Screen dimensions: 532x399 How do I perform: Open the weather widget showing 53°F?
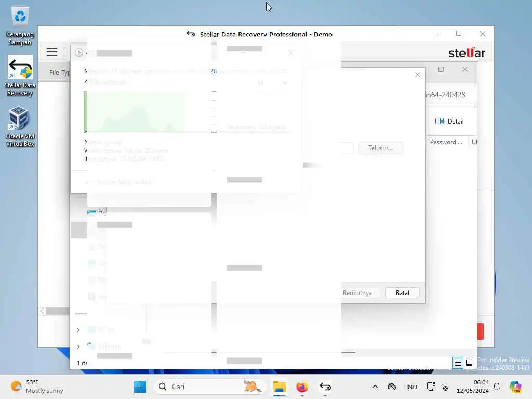[x=37, y=387]
